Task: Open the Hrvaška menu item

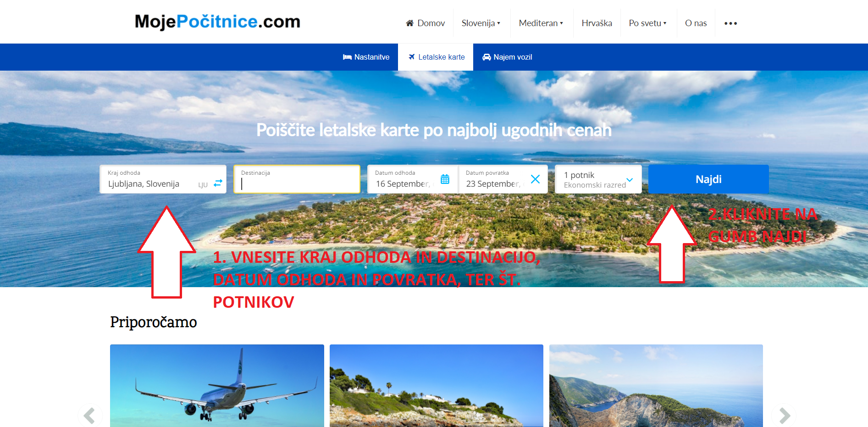Action: pos(597,23)
